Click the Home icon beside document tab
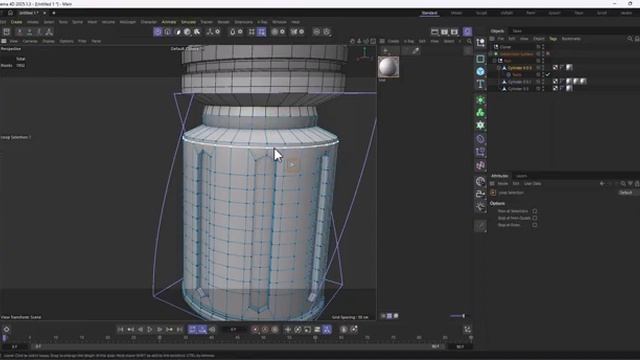The width and height of the screenshot is (640, 360). tap(10, 13)
